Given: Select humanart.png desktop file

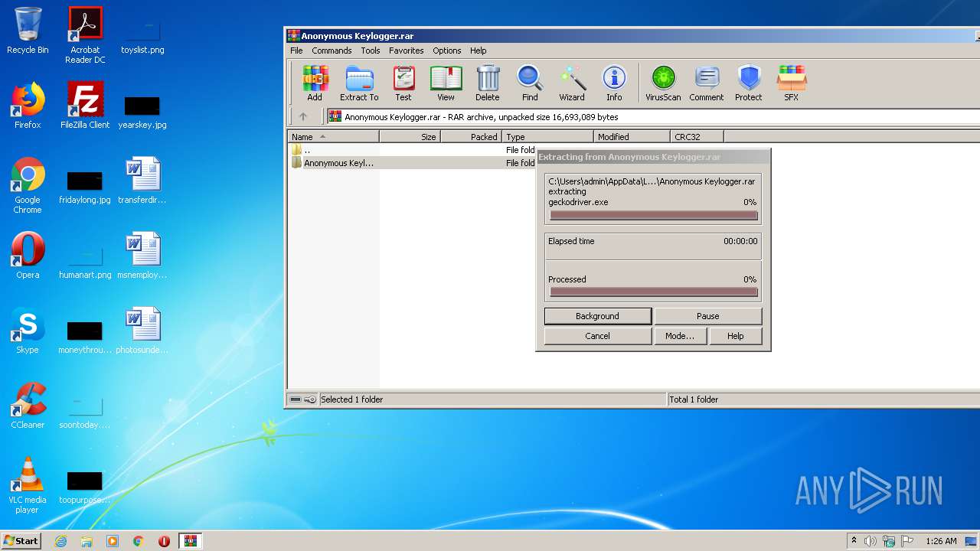Looking at the screenshot, I should pyautogui.click(x=85, y=260).
